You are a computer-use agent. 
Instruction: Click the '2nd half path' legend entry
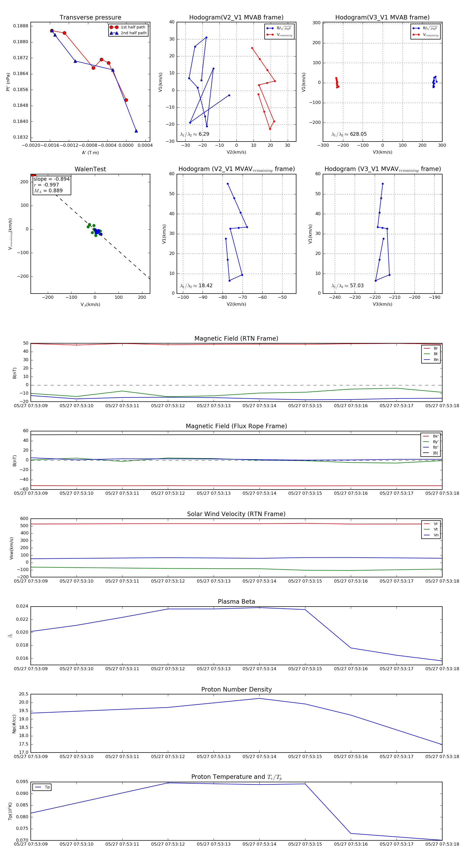128,33
